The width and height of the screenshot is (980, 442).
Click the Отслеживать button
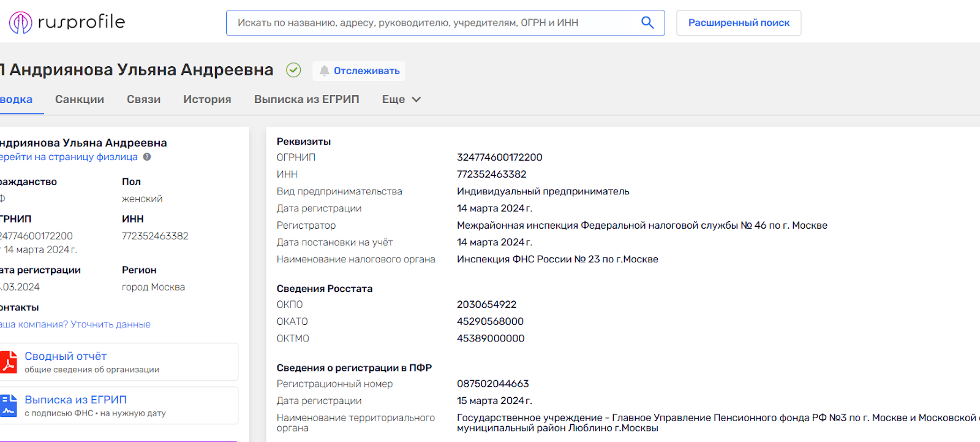(359, 70)
